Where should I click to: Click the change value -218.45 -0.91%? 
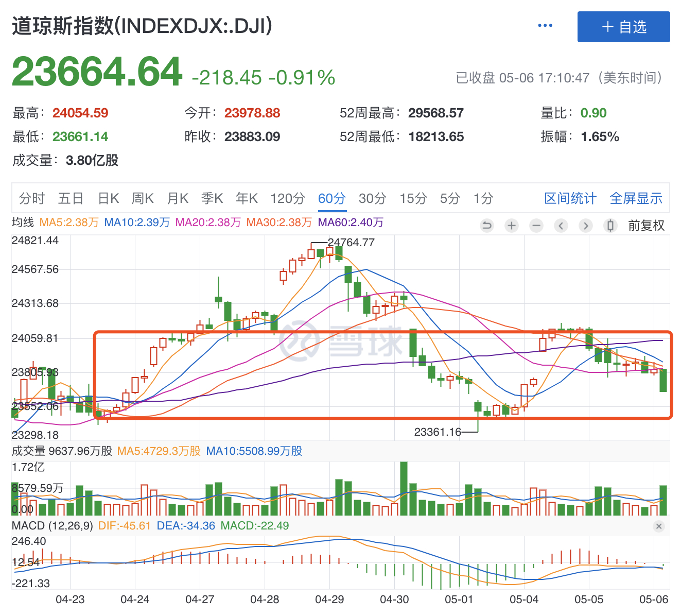(264, 78)
